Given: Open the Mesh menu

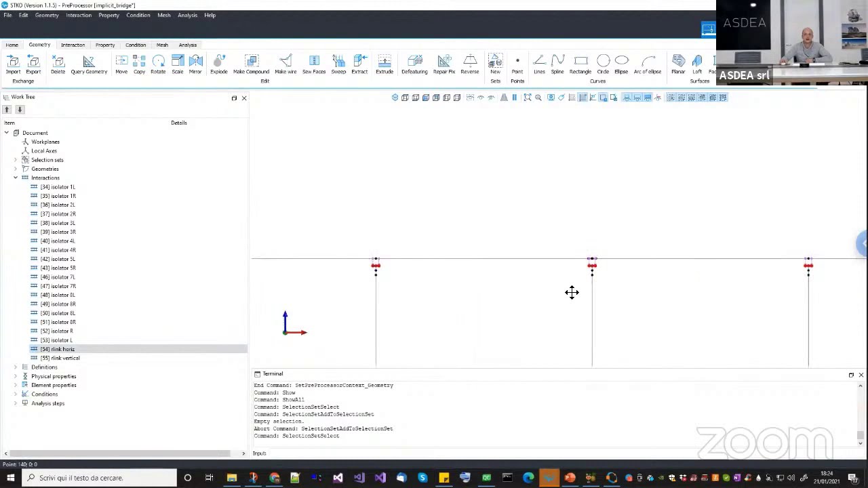Looking at the screenshot, I should pyautogui.click(x=164, y=15).
